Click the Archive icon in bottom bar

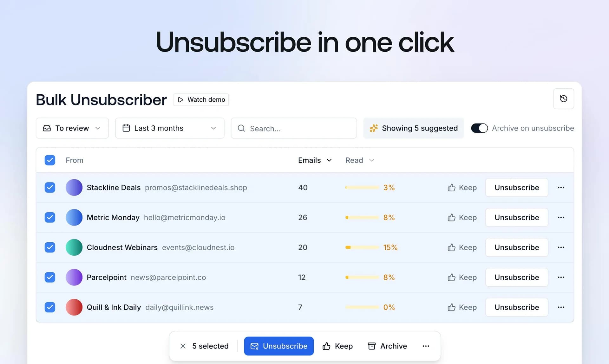coord(371,346)
